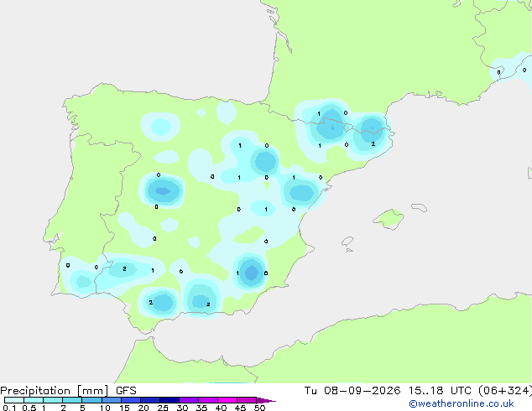Click the Ibiza island on the map
Screen dimensions: 532x411
pos(347,242)
